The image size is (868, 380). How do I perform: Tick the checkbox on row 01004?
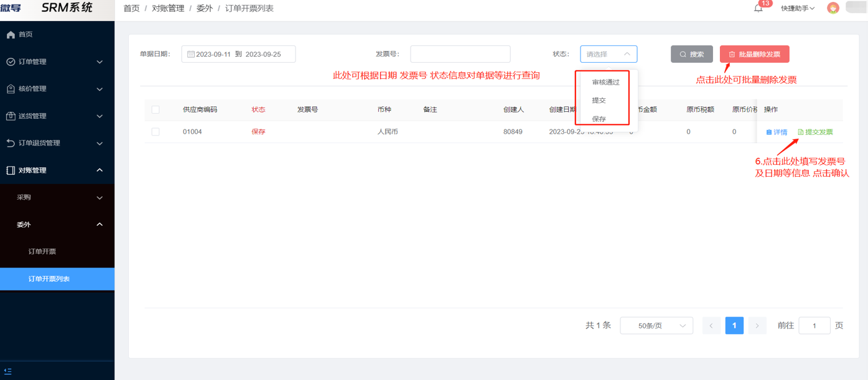tap(155, 131)
